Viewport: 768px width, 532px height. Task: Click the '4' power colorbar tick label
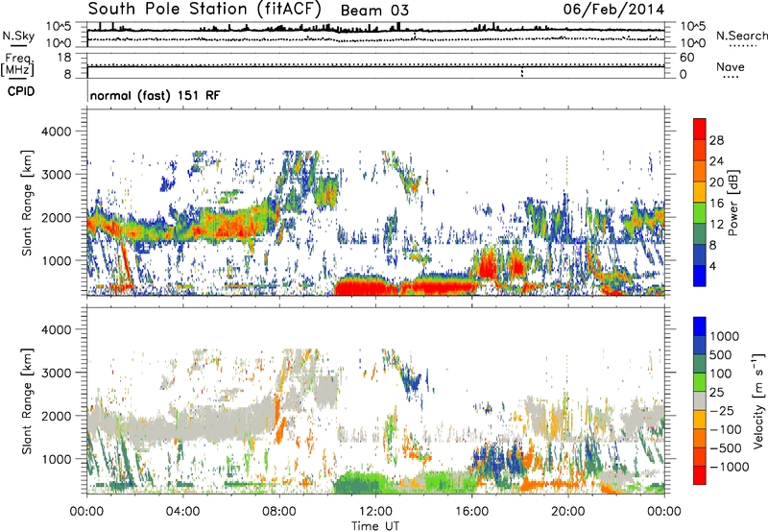pyautogui.click(x=712, y=267)
